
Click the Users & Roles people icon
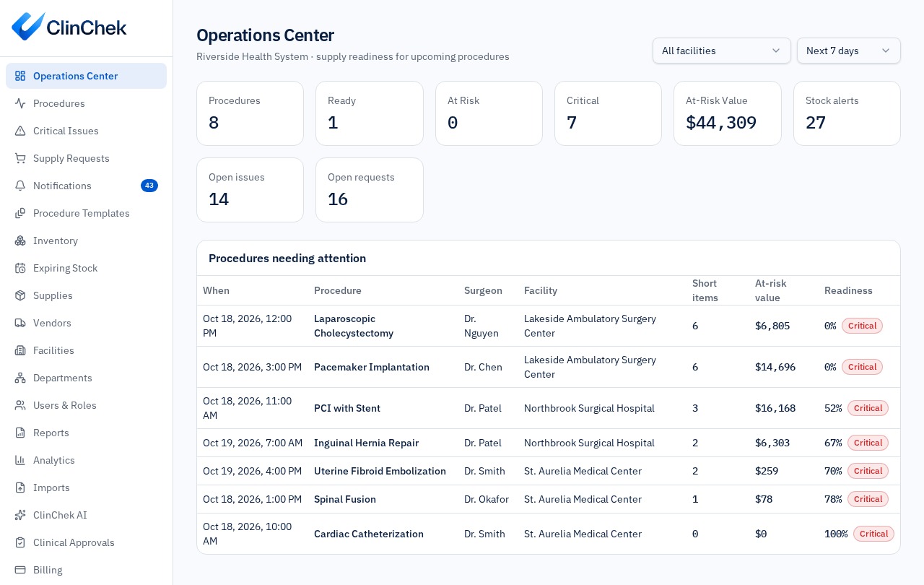(20, 405)
